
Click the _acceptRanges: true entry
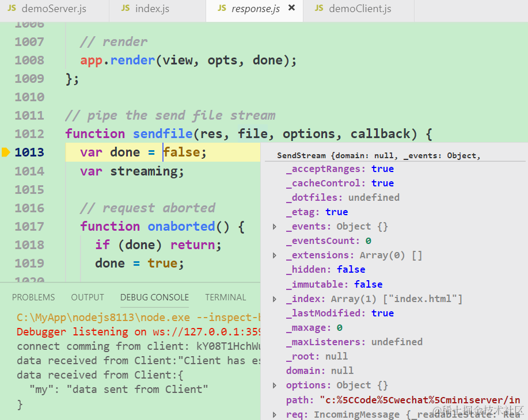pyautogui.click(x=340, y=169)
